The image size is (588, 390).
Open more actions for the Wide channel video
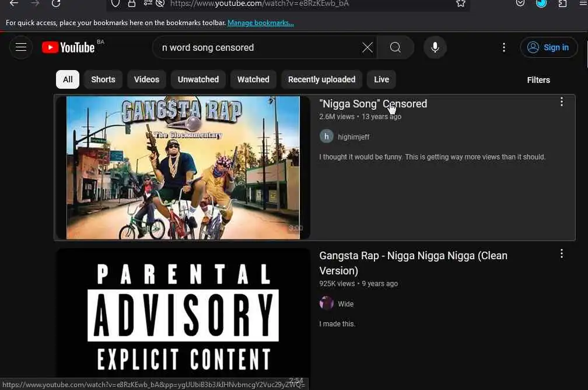click(x=561, y=254)
